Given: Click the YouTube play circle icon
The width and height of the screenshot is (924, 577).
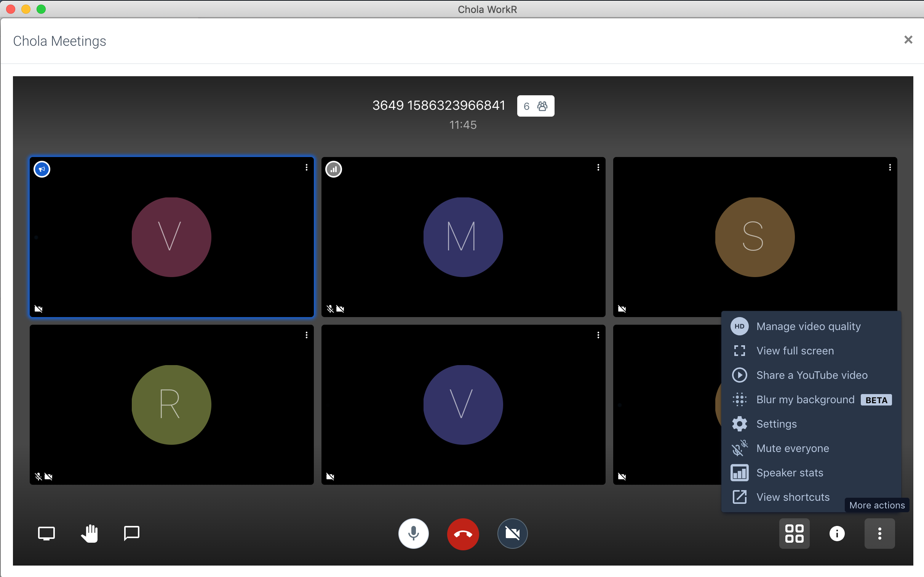Looking at the screenshot, I should 739,375.
